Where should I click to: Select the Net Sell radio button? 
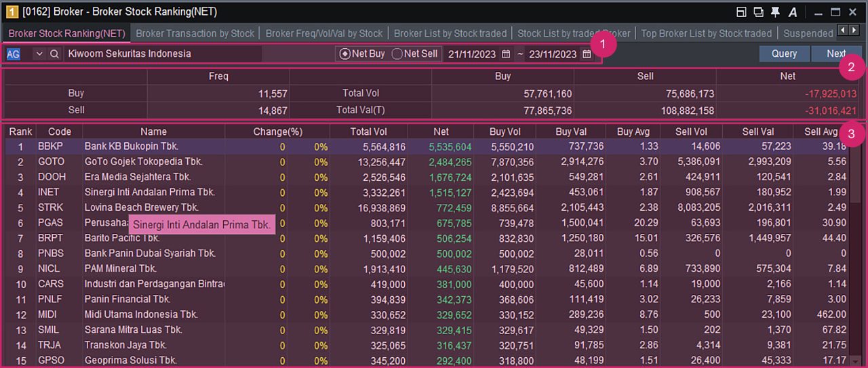click(397, 54)
